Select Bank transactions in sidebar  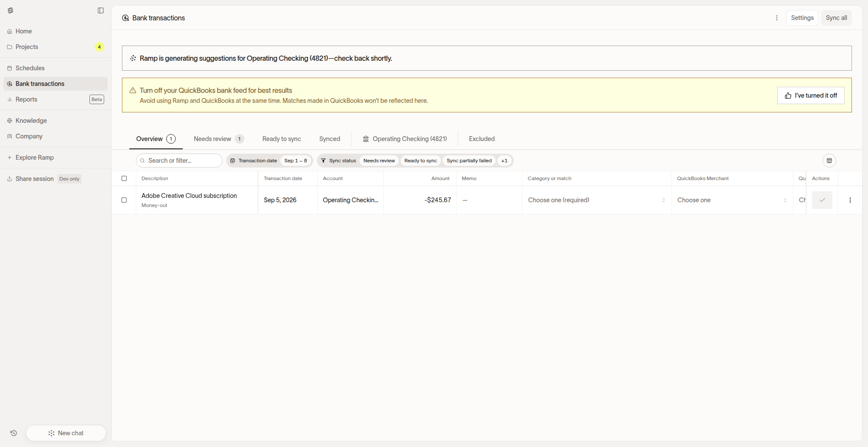click(56, 84)
